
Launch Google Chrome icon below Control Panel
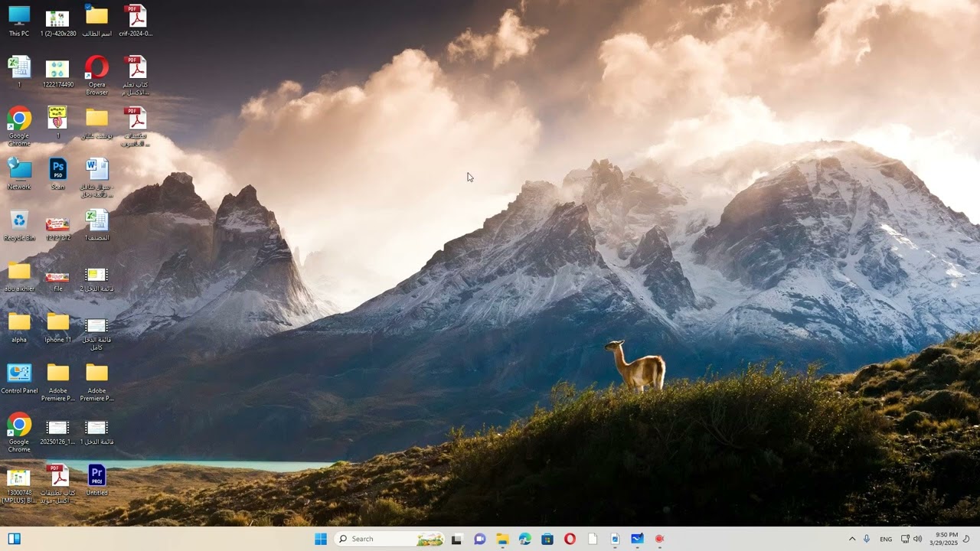tap(19, 432)
